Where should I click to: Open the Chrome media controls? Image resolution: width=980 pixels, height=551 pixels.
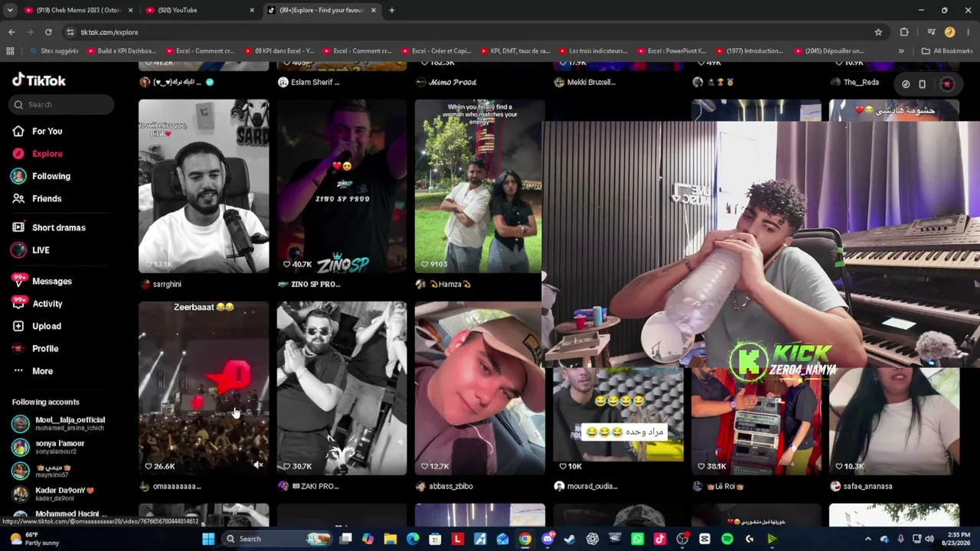tap(931, 32)
